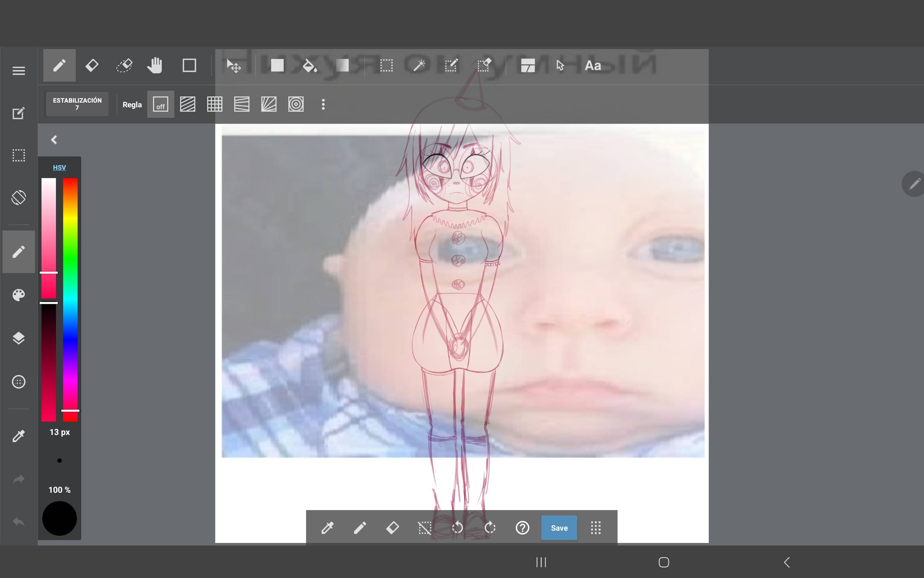
Task: Click the dark red value slider
Action: [x=48, y=362]
